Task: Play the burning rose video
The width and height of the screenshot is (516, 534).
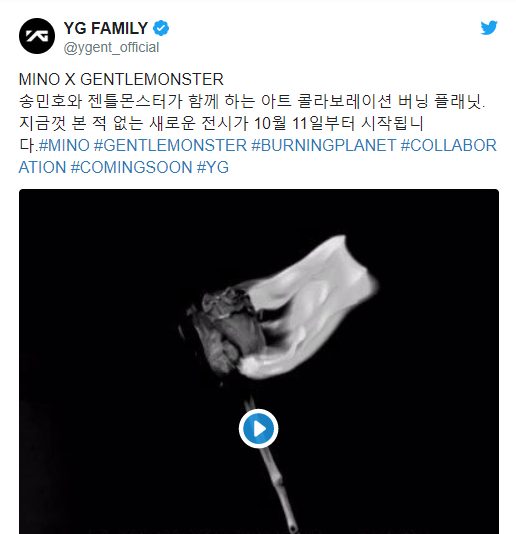Action: (259, 428)
